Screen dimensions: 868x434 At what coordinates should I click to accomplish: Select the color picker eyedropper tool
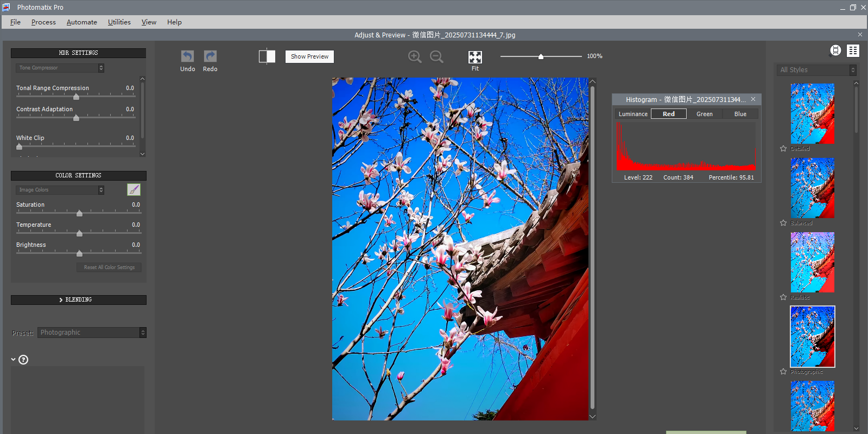click(134, 189)
